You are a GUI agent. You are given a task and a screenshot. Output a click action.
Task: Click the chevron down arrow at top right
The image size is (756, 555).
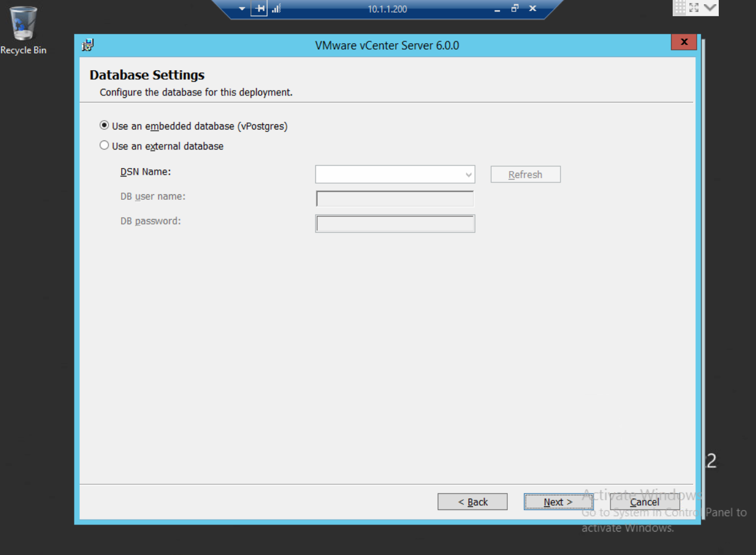710,7
